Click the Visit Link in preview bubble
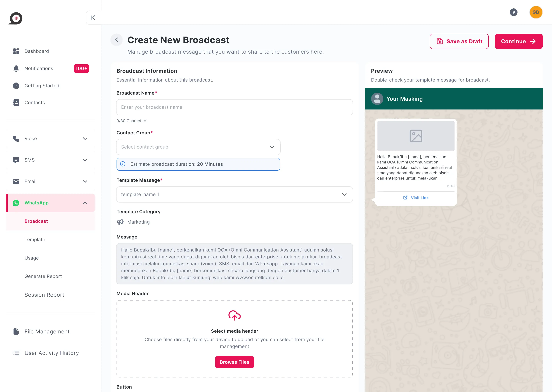Viewport: 552px width, 392px height. (416, 198)
